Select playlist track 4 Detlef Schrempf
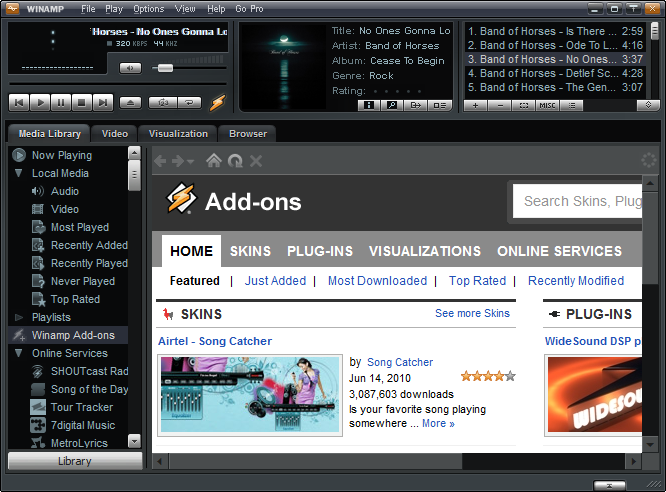 pyautogui.click(x=555, y=73)
